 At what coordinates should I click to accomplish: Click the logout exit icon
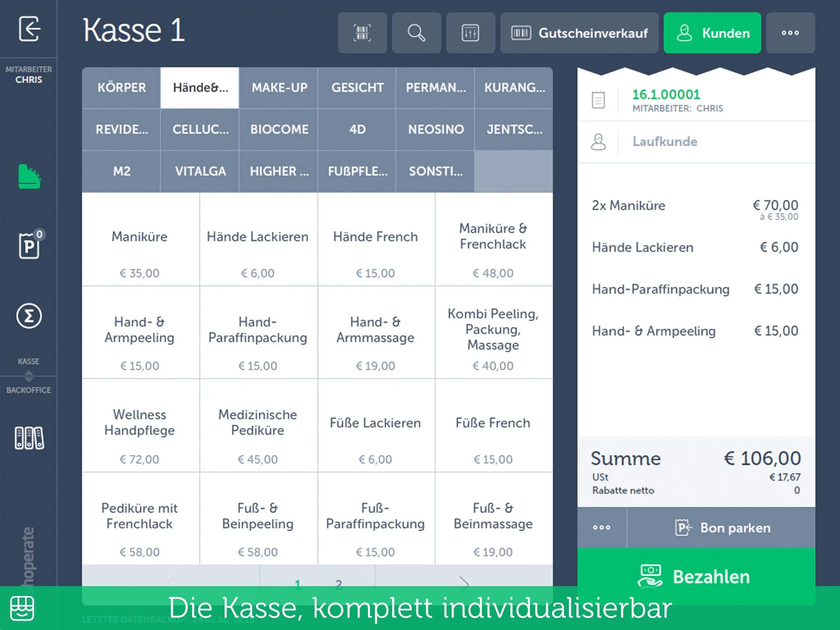[29, 29]
